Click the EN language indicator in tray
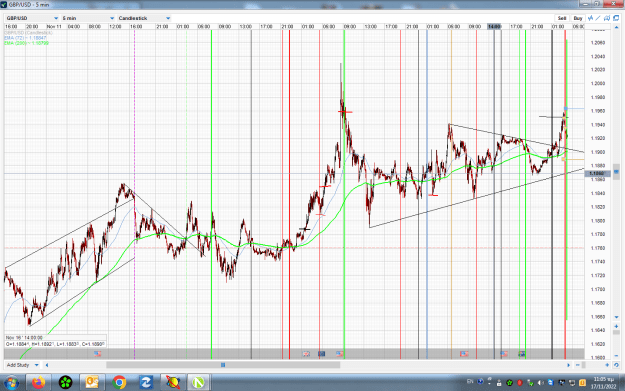Image resolution: width=625 pixels, height=391 pixels. (470, 381)
